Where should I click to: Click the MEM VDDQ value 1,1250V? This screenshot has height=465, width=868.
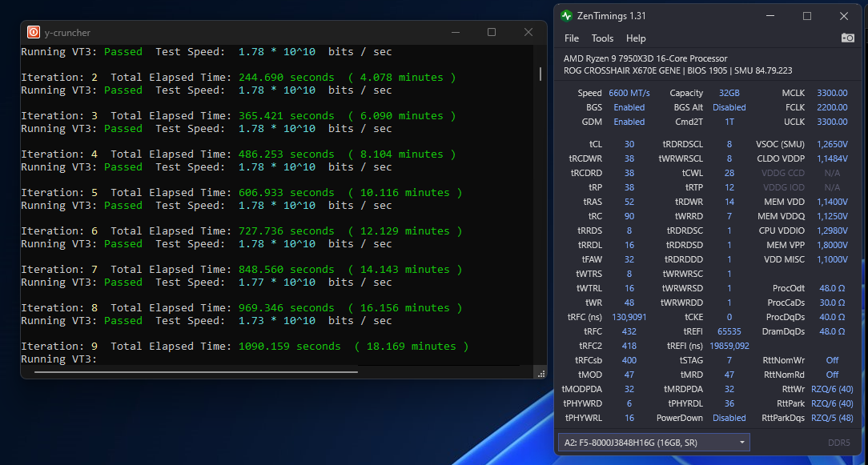click(x=832, y=216)
